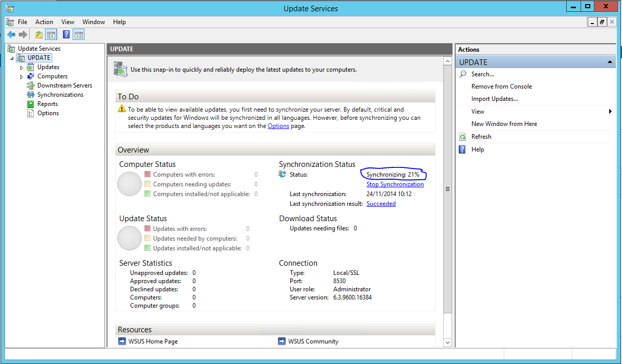622x364 pixels.
Task: Open the View submenu arrow in Actions
Action: point(610,111)
